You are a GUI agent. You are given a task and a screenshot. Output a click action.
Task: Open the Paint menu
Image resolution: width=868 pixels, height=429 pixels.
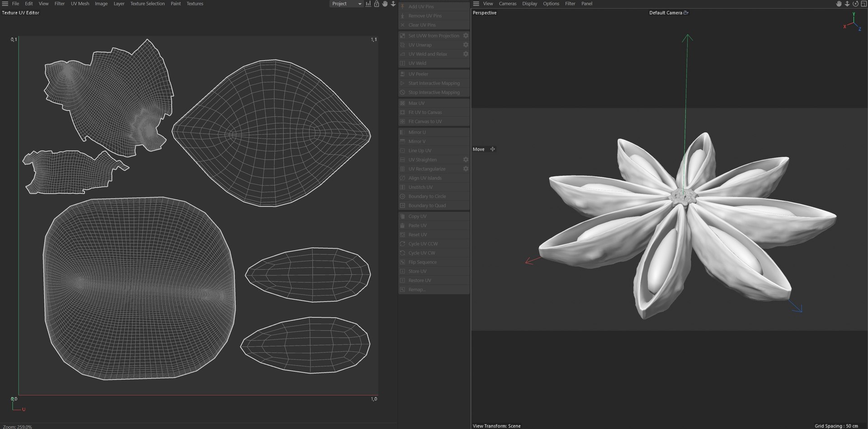click(x=176, y=4)
